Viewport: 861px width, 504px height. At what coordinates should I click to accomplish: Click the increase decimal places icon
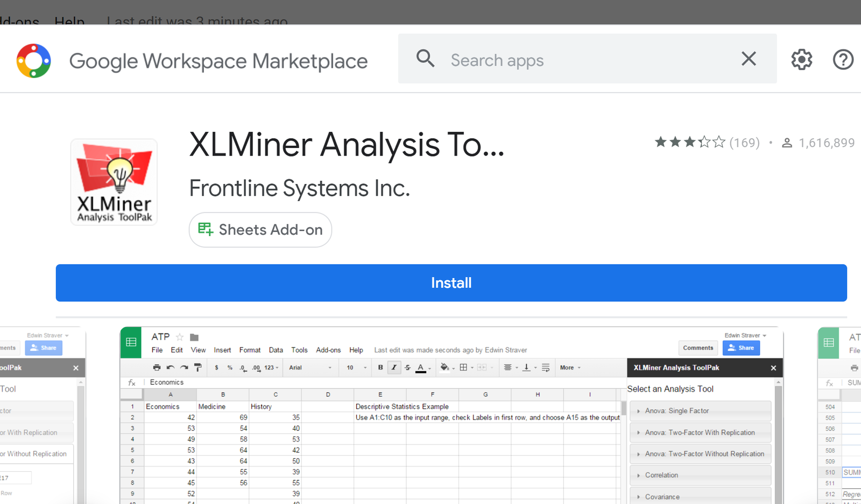256,368
